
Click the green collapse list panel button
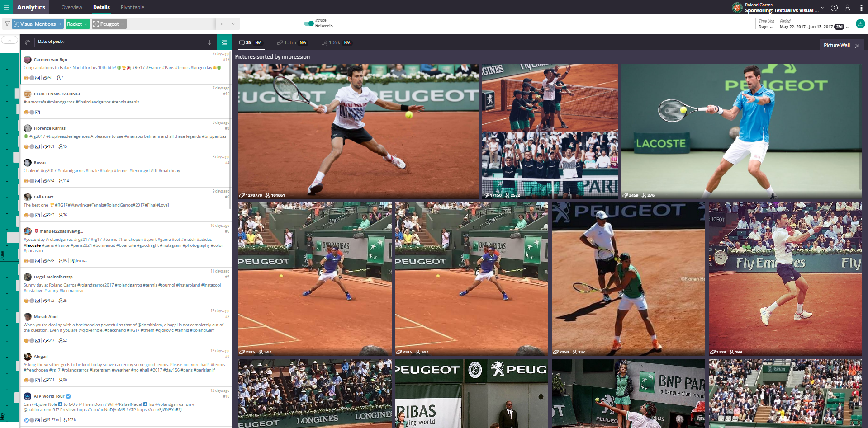tap(224, 42)
